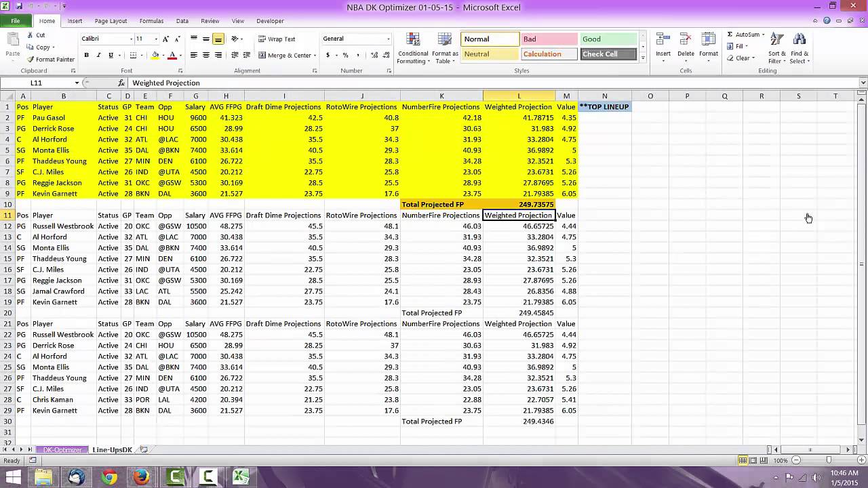868x488 pixels.
Task: Open Sort & Filter tool
Action: click(x=777, y=47)
